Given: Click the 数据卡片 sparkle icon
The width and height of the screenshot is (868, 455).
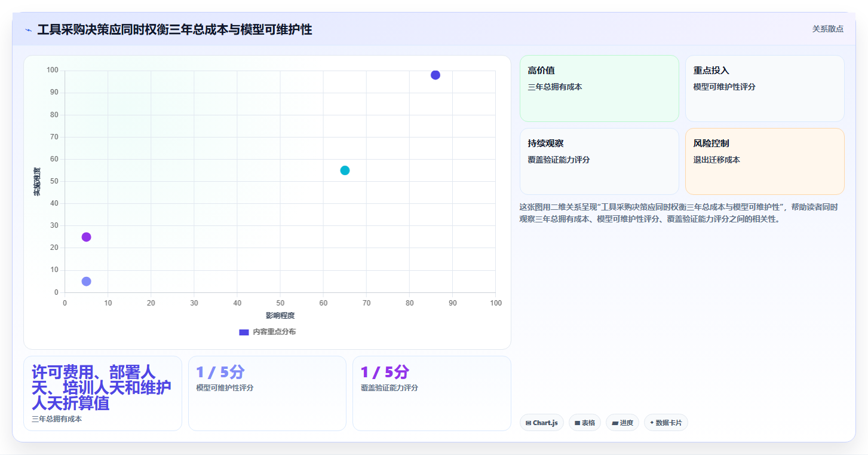Looking at the screenshot, I should click(652, 423).
